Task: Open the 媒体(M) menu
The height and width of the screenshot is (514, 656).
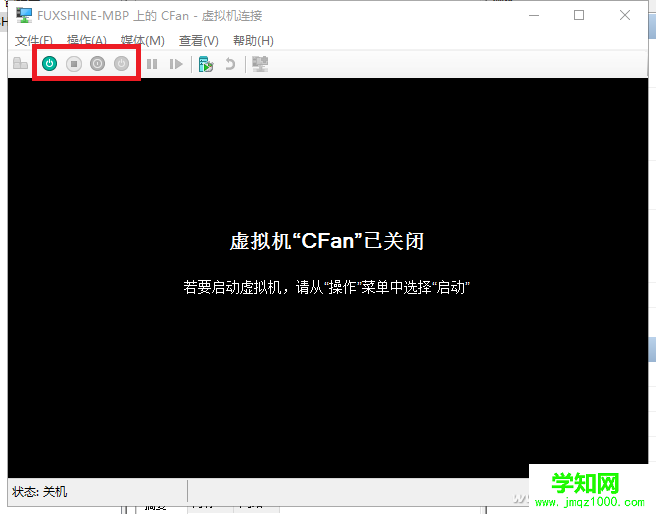Action: coord(143,41)
